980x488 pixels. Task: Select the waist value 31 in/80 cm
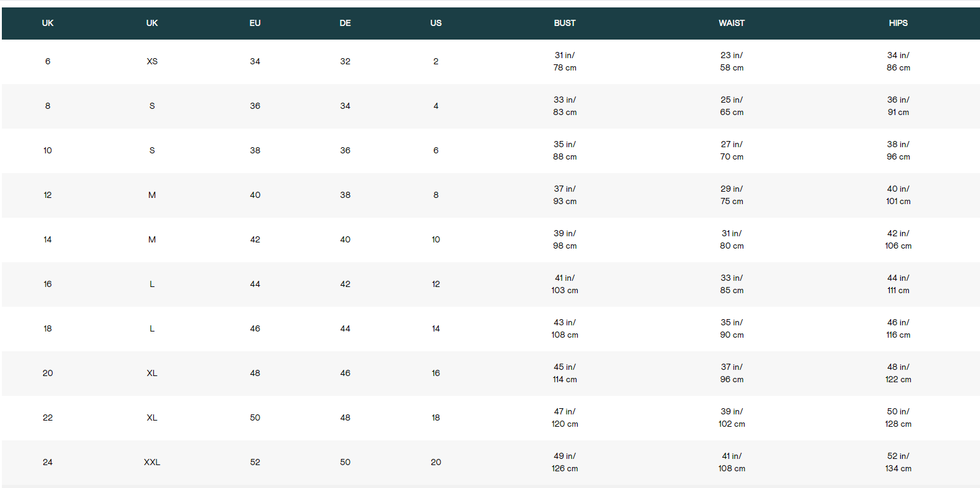[731, 239]
